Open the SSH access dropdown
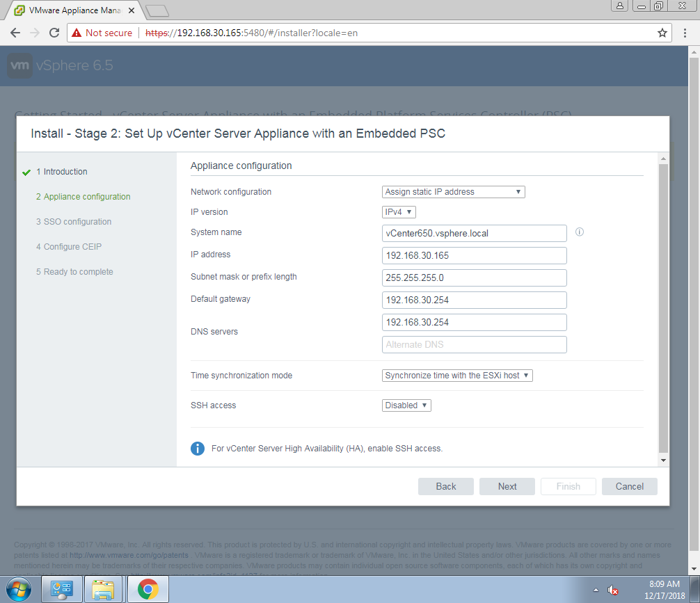700x603 pixels. (406, 405)
